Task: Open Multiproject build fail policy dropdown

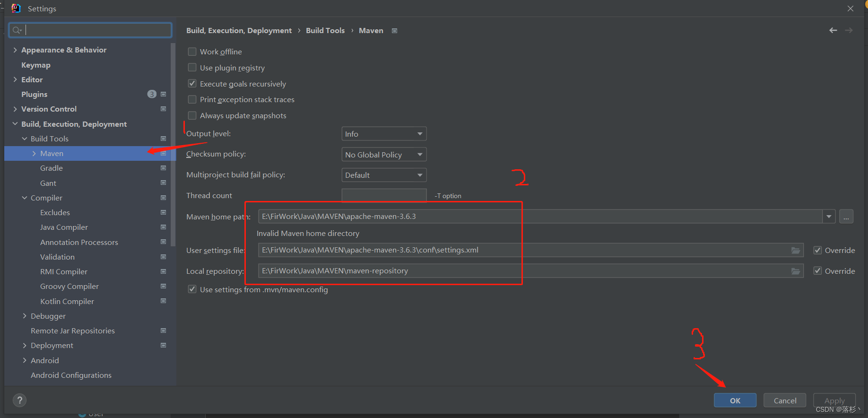Action: click(x=384, y=175)
